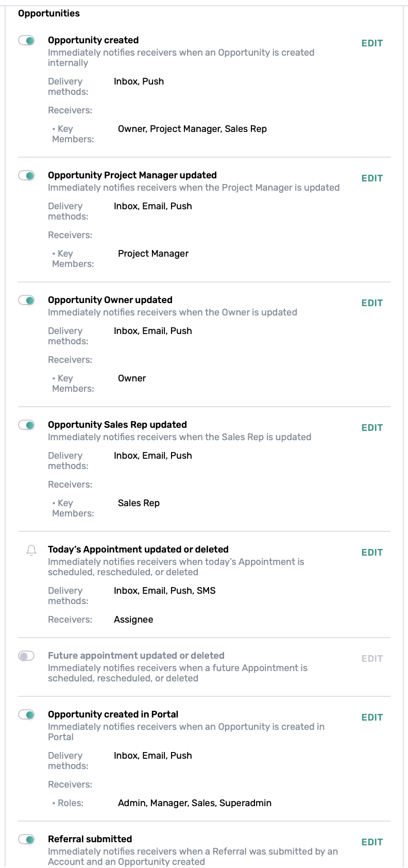The width and height of the screenshot is (408, 868).
Task: Click Edit beside Opportunity Sales Rep updated
Action: click(x=372, y=428)
